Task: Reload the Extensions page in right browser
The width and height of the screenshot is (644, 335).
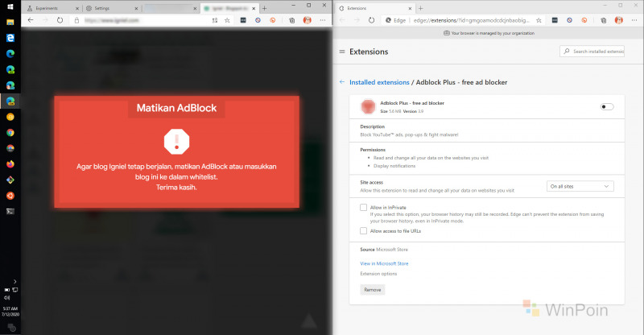Action: point(372,20)
